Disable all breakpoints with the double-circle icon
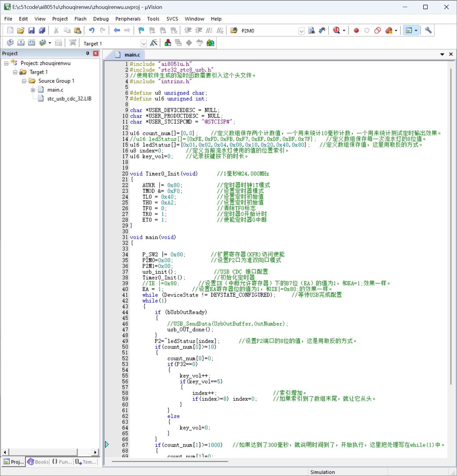 pyautogui.click(x=378, y=30)
